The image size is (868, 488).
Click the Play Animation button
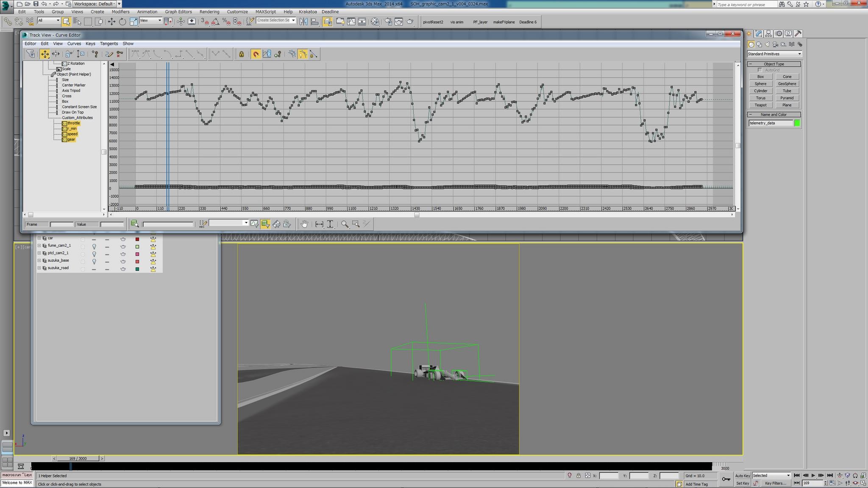pos(813,475)
